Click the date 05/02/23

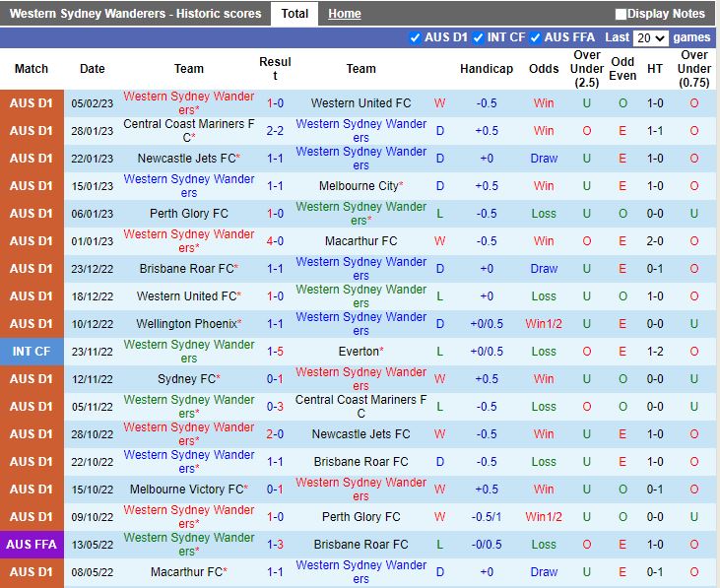93,103
